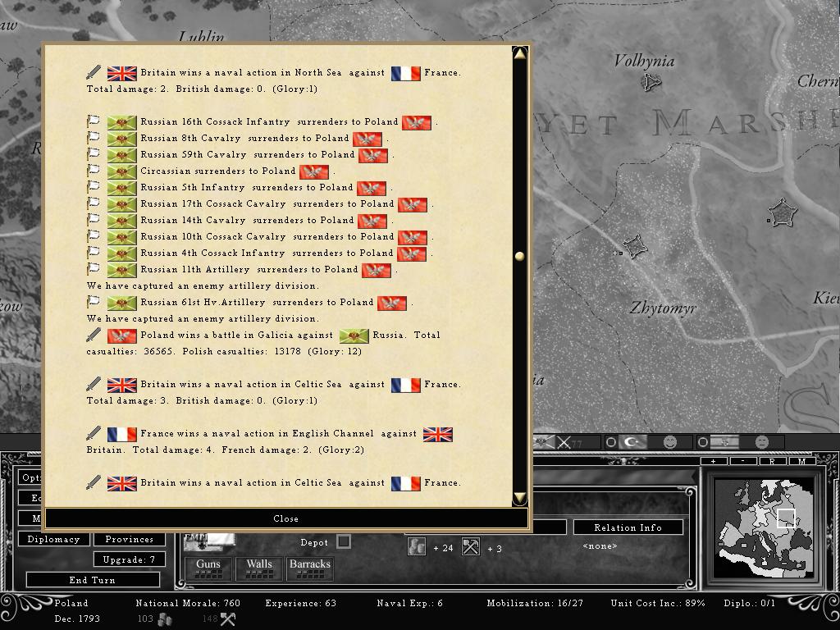Click the British flag in North Sea report
The width and height of the screenshot is (840, 630).
click(121, 73)
